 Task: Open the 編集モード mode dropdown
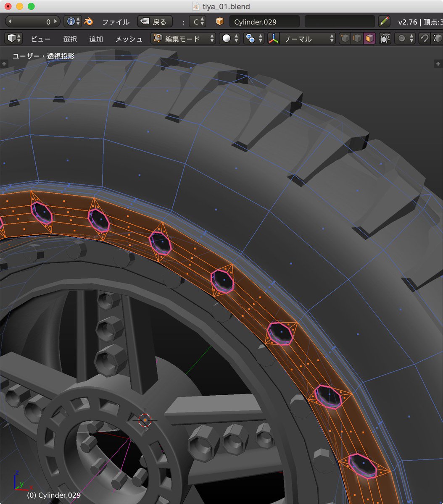tap(183, 39)
